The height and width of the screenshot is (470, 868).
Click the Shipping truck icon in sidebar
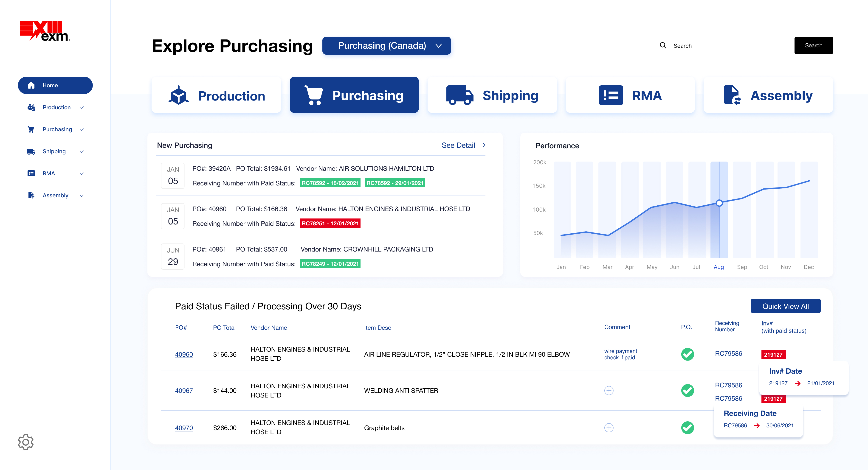point(31,151)
